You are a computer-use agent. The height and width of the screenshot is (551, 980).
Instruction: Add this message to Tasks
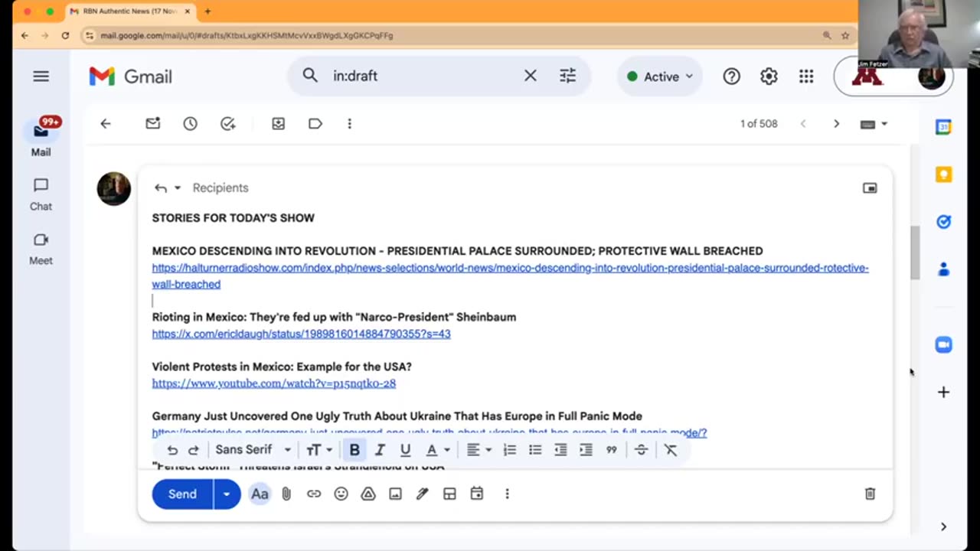(227, 124)
